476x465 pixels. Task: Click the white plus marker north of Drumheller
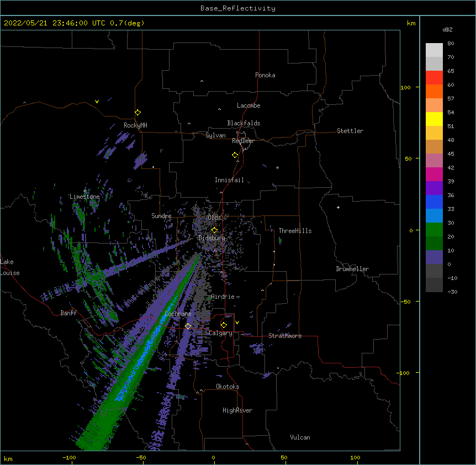pyautogui.click(x=338, y=207)
